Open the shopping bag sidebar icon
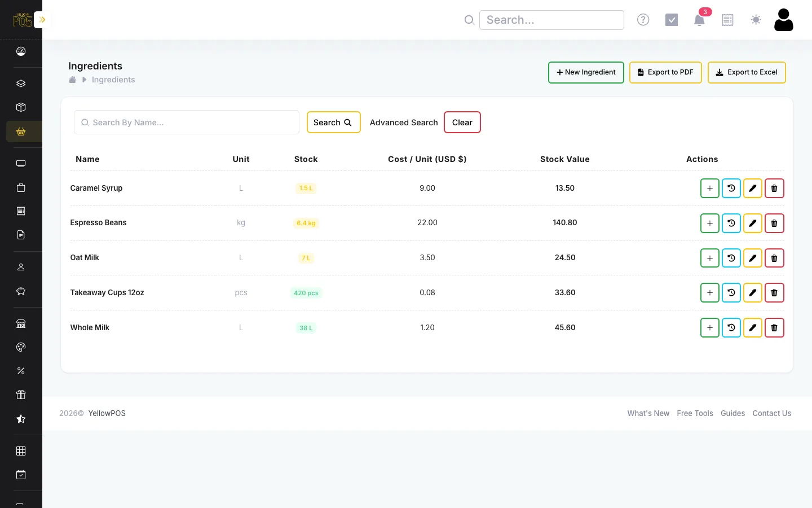812x508 pixels. [21, 187]
